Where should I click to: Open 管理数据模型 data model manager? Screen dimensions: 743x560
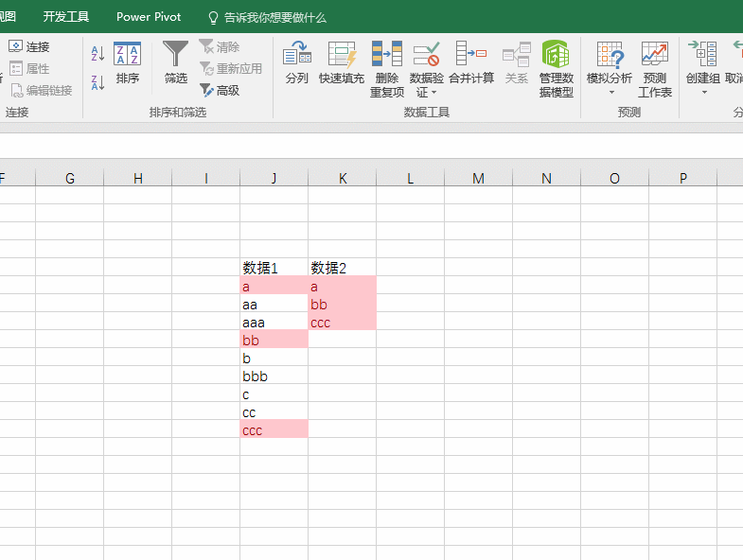(x=557, y=70)
